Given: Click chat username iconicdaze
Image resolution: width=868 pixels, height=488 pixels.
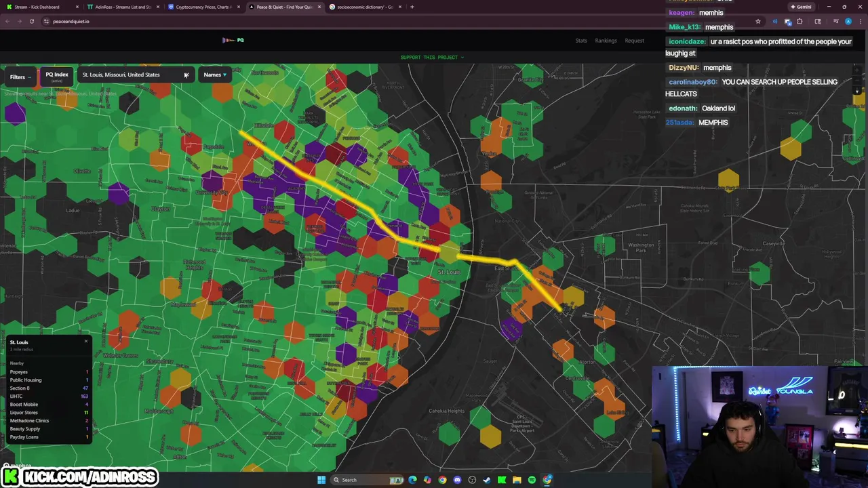Looking at the screenshot, I should [x=687, y=41].
